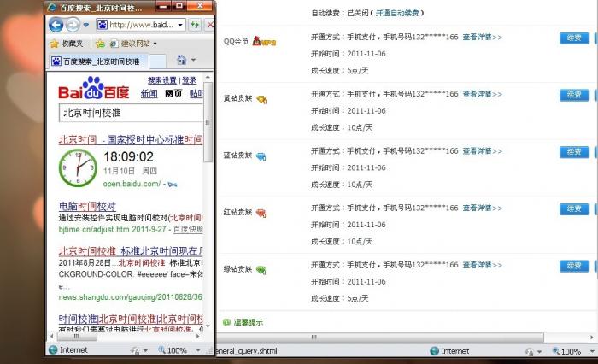Click the Home page icon in command bar

coord(181,60)
